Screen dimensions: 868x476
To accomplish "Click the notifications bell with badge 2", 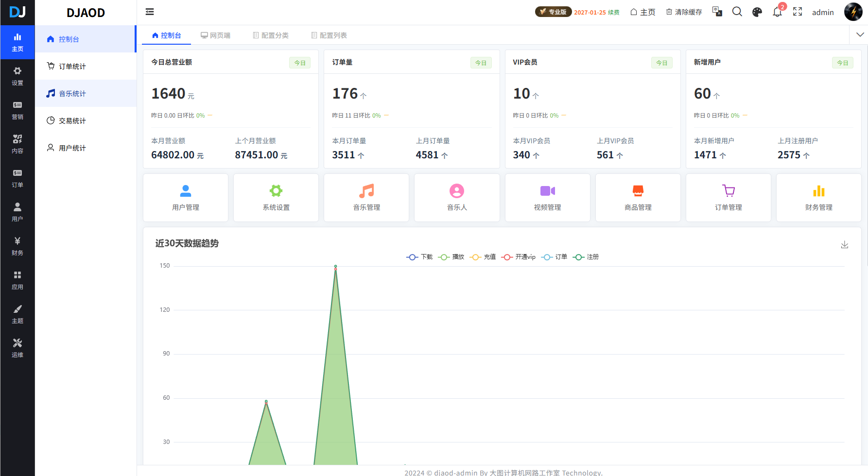I will pyautogui.click(x=777, y=12).
